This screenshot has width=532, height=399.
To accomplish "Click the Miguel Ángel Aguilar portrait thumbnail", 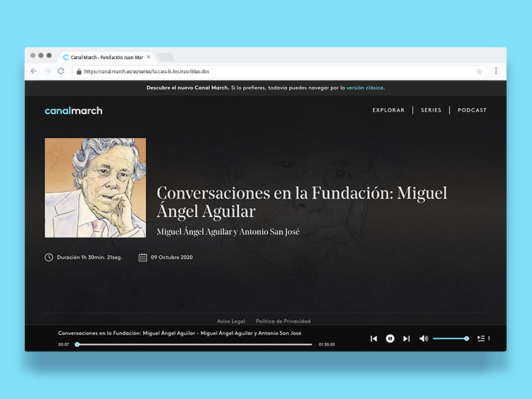I will pos(95,188).
